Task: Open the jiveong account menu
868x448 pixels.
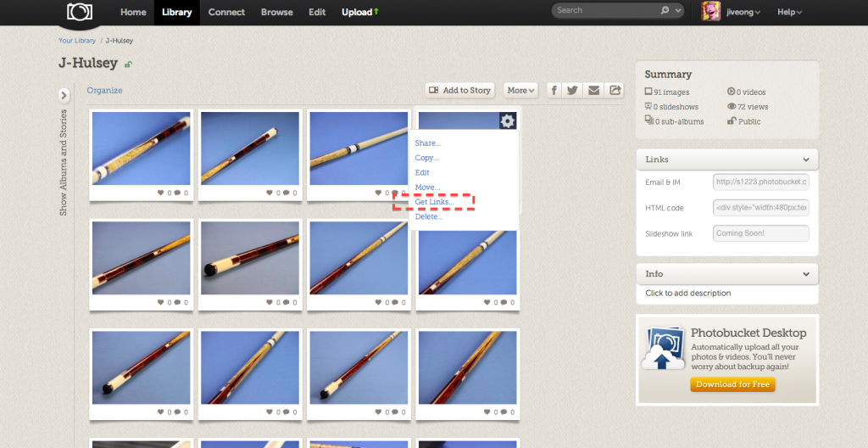Action: (x=743, y=12)
